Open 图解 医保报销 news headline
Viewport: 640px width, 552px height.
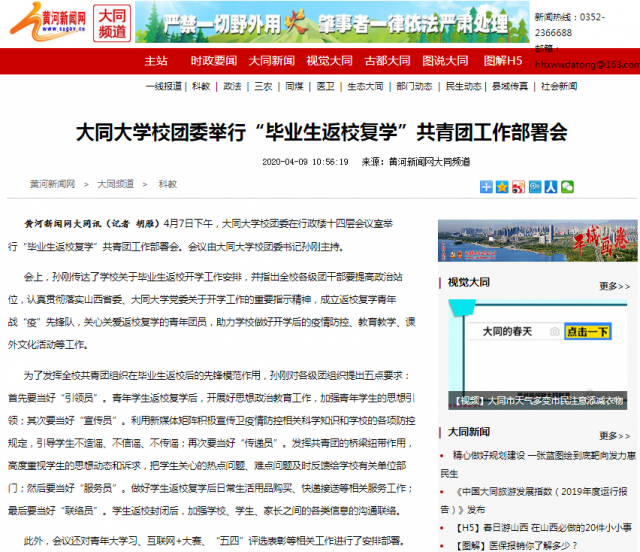(516, 545)
